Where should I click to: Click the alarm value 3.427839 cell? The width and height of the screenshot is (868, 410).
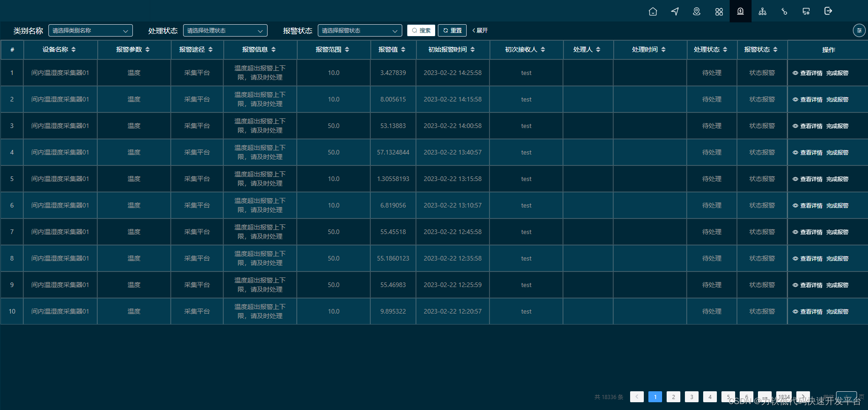(x=393, y=73)
